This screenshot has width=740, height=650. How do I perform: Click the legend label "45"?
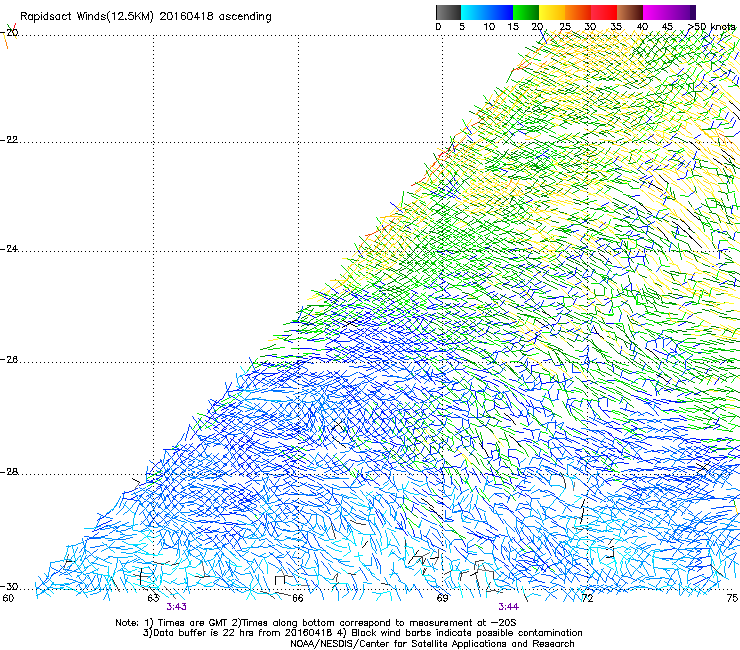(x=667, y=27)
